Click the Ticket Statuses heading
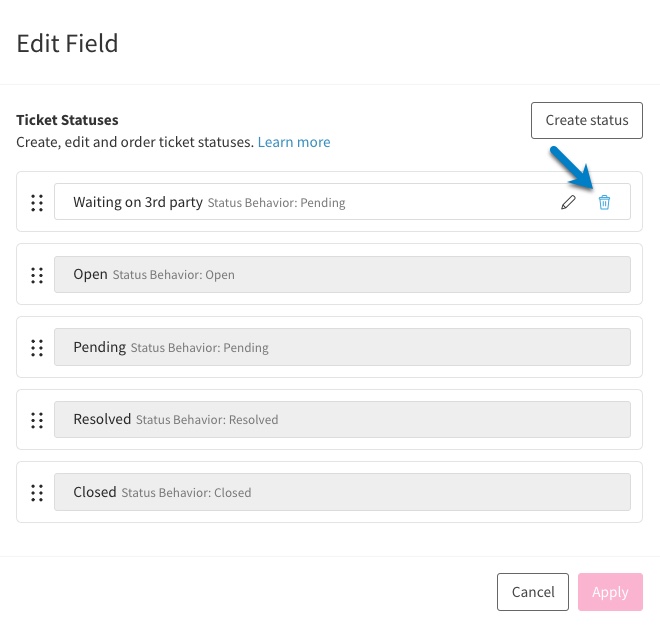 coord(67,120)
